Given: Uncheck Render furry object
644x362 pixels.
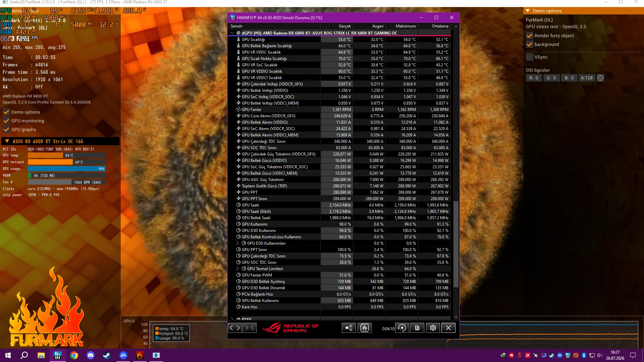Looking at the screenshot, I should [530, 36].
